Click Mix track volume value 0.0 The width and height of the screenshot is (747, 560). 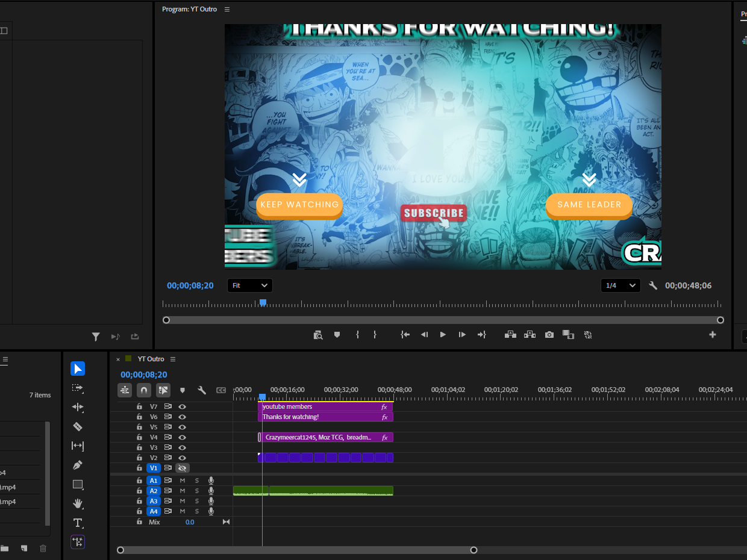click(190, 522)
